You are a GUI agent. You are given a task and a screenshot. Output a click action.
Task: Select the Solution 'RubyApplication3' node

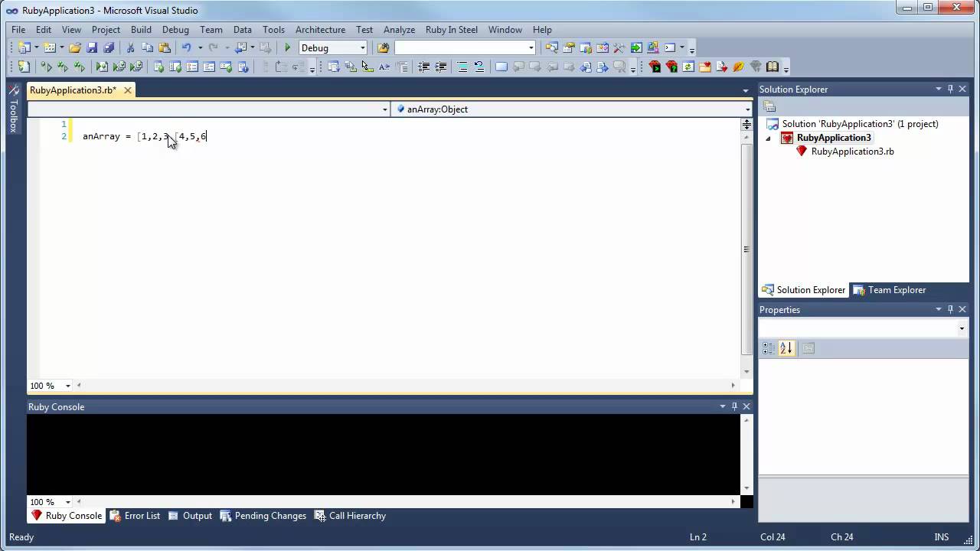[860, 124]
